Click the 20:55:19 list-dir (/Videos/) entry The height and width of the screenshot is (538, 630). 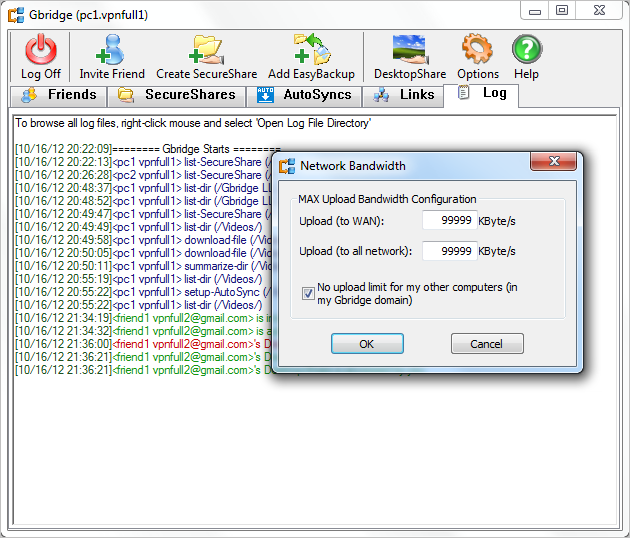tap(139, 279)
